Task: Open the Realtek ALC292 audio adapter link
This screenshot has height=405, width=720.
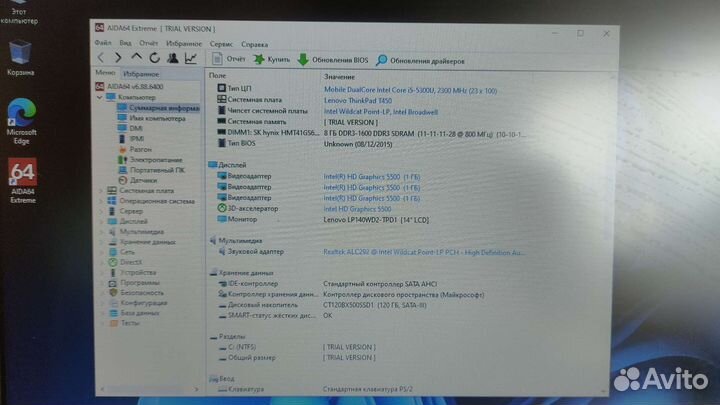Action: pos(424,252)
